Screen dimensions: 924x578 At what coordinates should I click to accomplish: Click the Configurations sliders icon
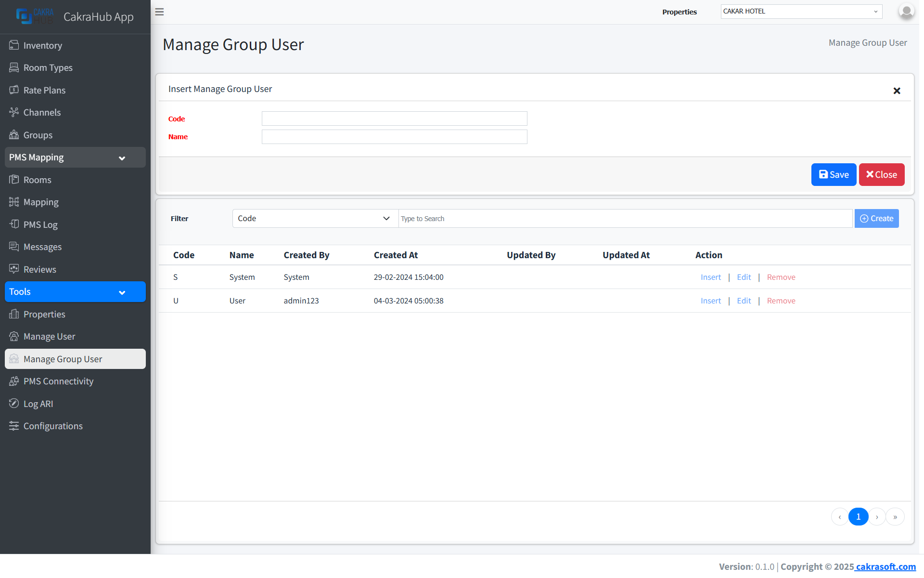(x=14, y=426)
